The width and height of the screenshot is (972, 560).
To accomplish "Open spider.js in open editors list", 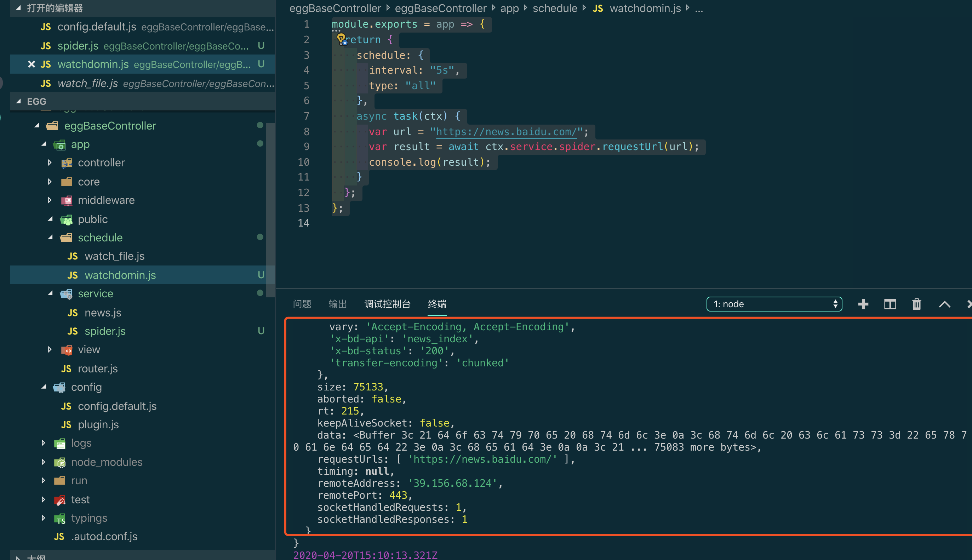I will (x=142, y=46).
